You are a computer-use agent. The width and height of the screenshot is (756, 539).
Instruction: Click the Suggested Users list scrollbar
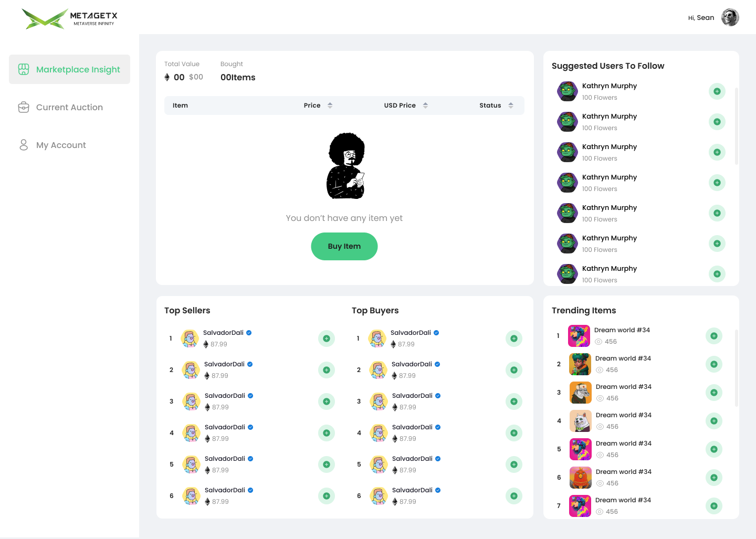pos(736,126)
